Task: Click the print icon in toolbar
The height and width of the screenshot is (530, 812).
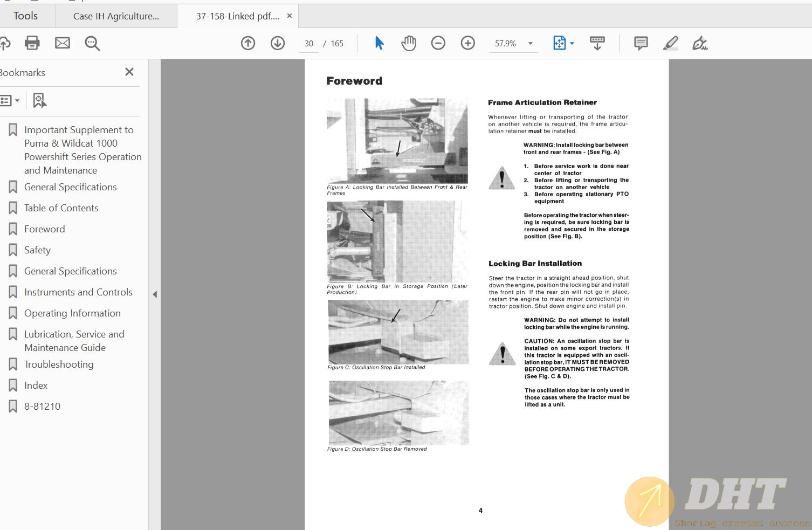Action: point(32,43)
